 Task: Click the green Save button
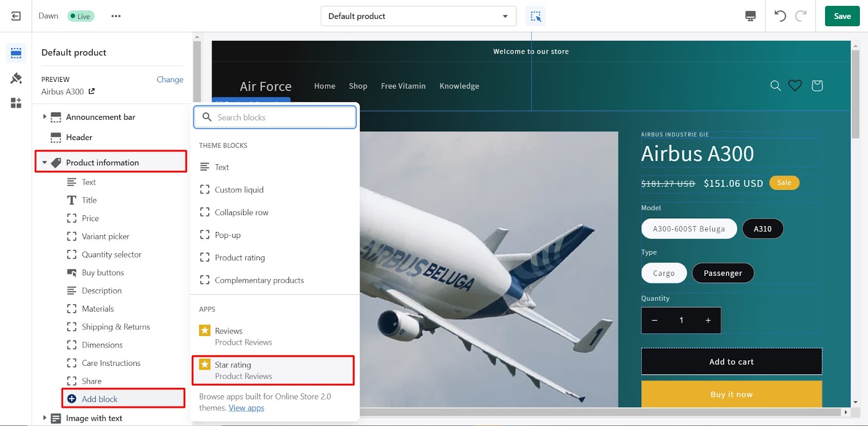[x=842, y=16]
